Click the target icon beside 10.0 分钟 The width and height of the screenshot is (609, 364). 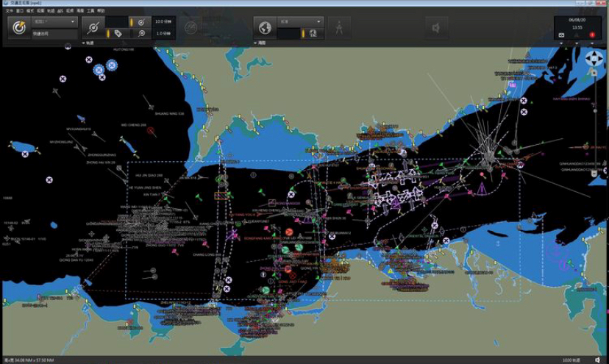142,22
